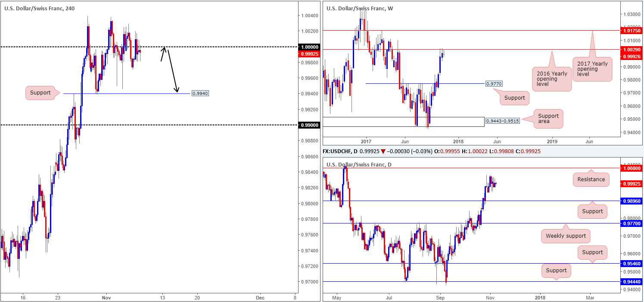Select the Support area callout
The width and height of the screenshot is (644, 302).
[x=548, y=119]
